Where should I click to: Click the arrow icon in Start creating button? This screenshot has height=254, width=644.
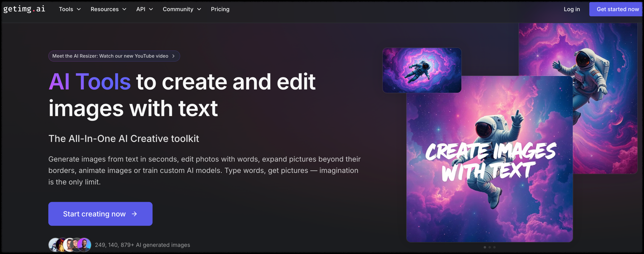click(134, 214)
